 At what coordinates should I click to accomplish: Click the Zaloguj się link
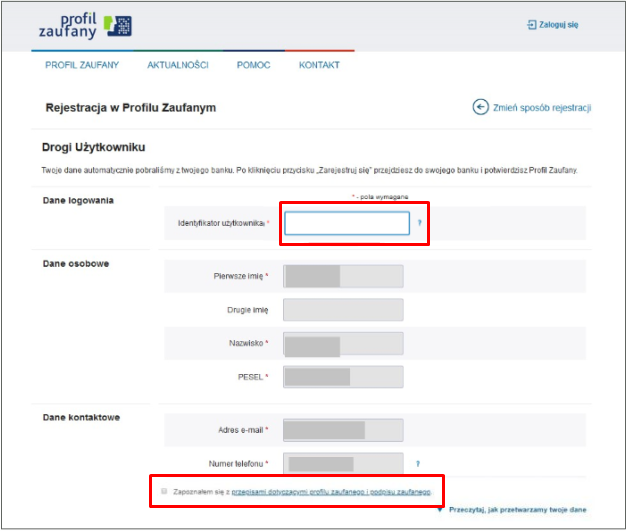[x=559, y=25]
